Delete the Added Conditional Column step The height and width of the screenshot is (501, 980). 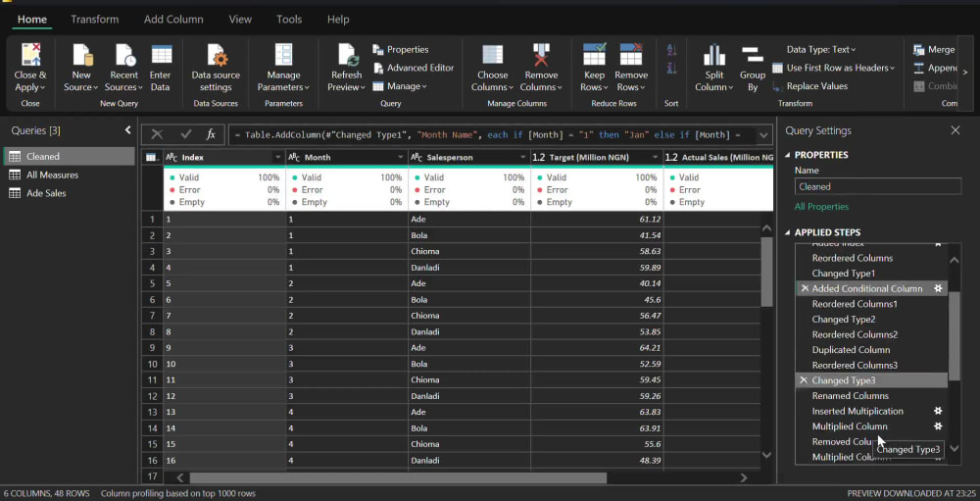point(805,288)
